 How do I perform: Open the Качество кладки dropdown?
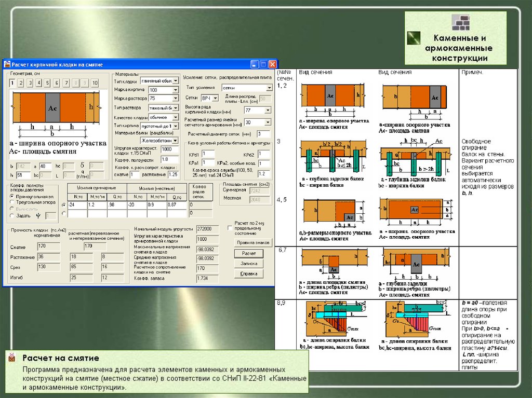(x=176, y=117)
